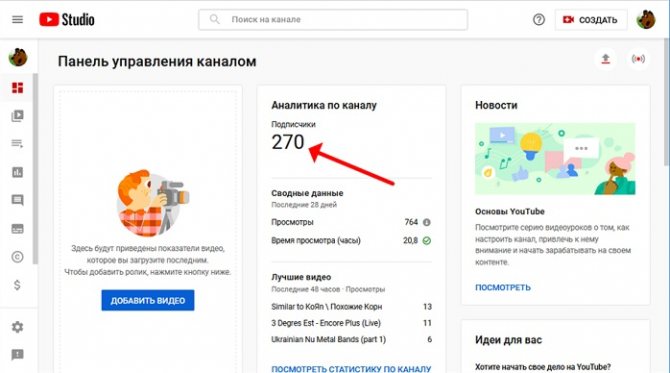Open the Subtitles icon in sidebar
Image resolution: width=670 pixels, height=373 pixels.
point(18,229)
